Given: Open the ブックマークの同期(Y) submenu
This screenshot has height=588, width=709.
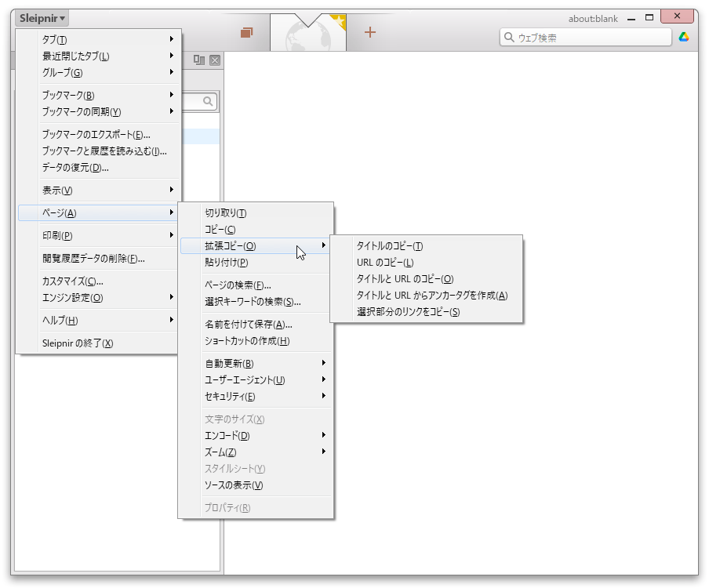Looking at the screenshot, I should tap(99, 111).
